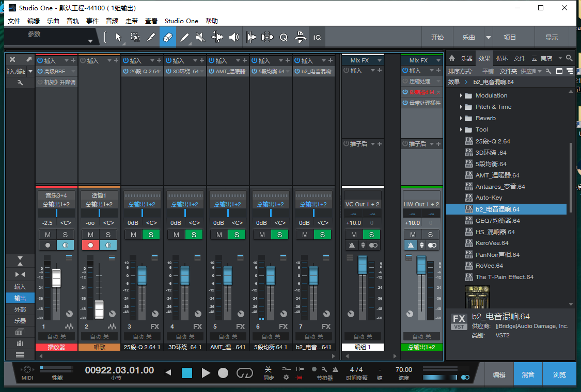The width and height of the screenshot is (581, 392).
Task: Click the 开始 button in the toolbar
Action: tap(437, 37)
